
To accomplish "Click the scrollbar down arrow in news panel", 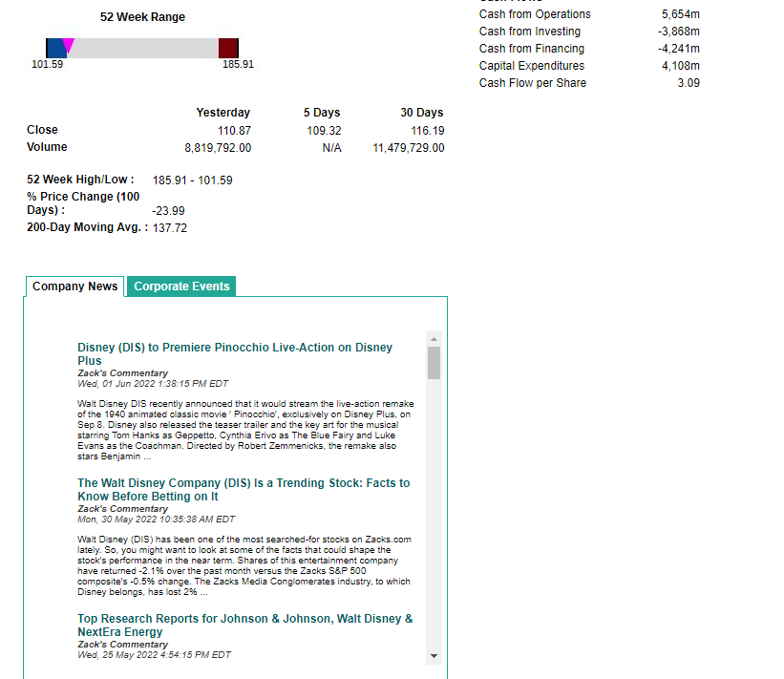I will point(434,656).
